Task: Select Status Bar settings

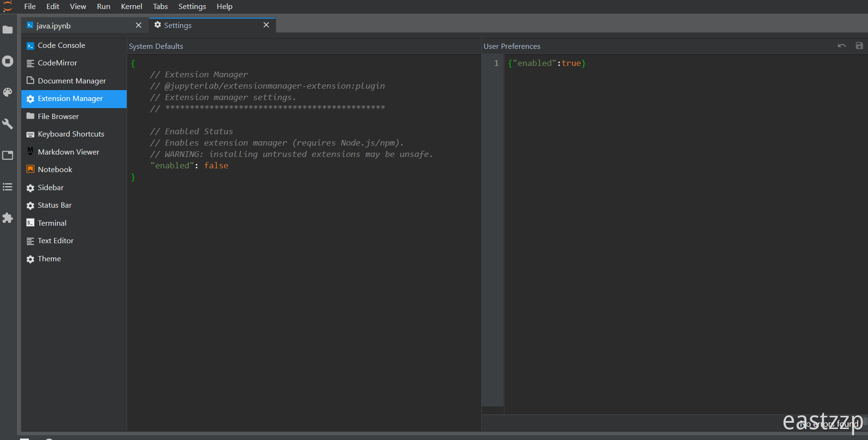Action: [x=74, y=205]
